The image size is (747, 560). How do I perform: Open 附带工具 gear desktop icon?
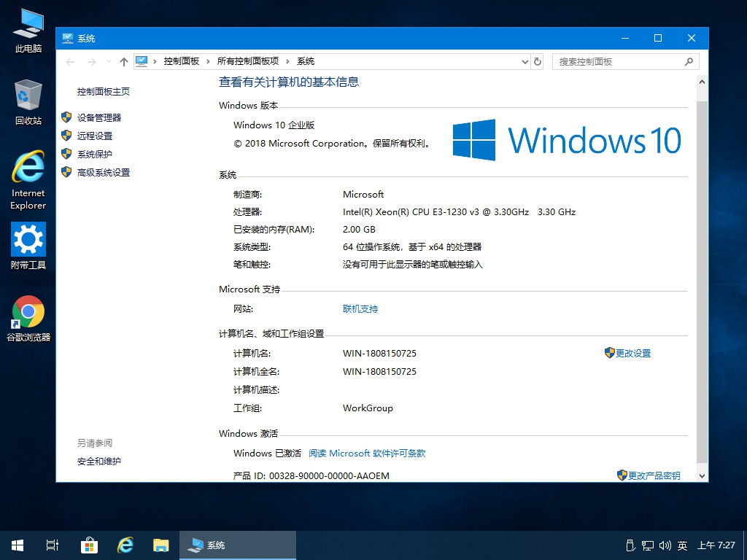(x=28, y=246)
